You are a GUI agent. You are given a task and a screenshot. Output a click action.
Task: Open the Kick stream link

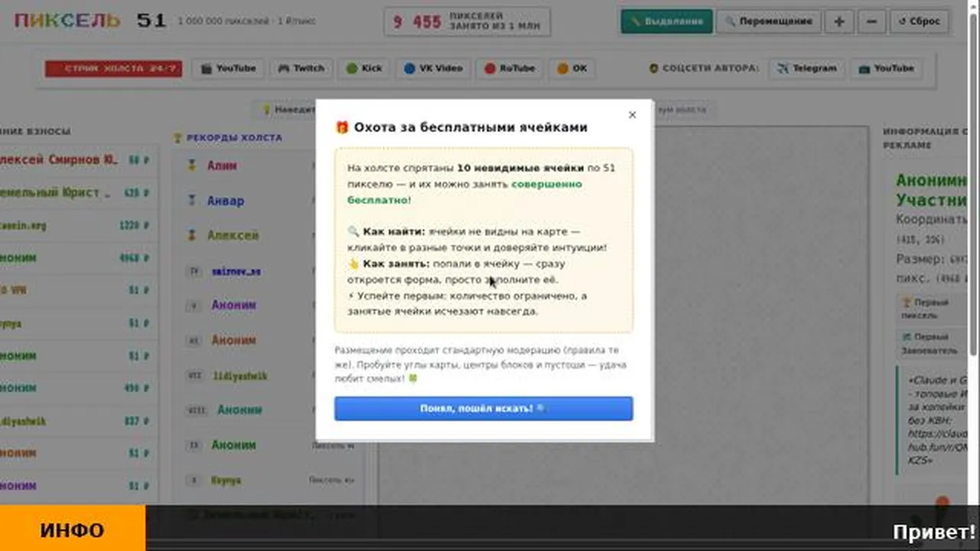tap(364, 68)
